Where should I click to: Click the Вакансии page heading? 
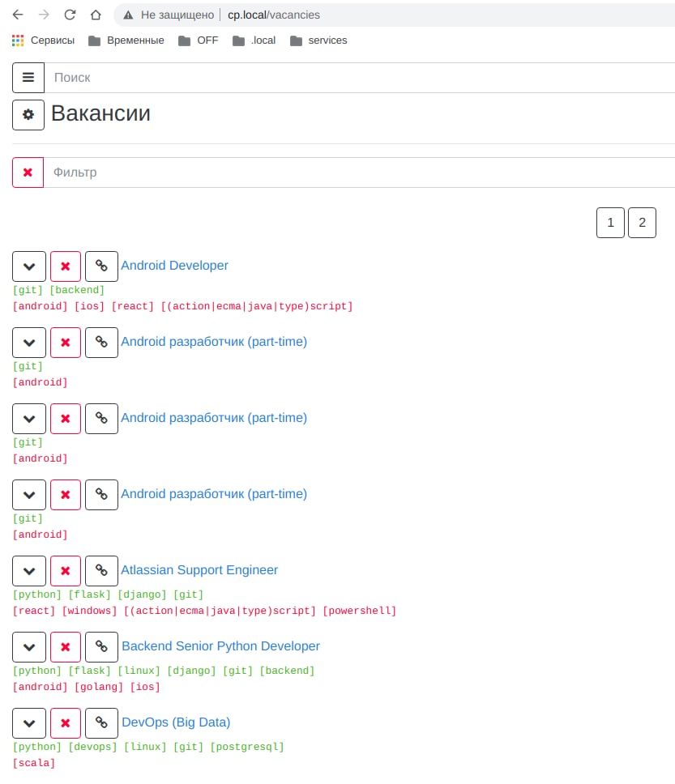click(100, 113)
